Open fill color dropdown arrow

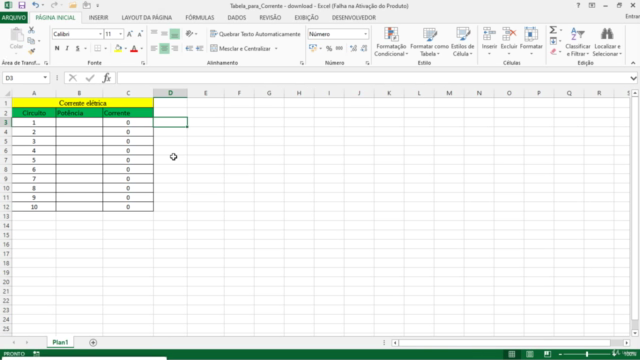pos(125,49)
